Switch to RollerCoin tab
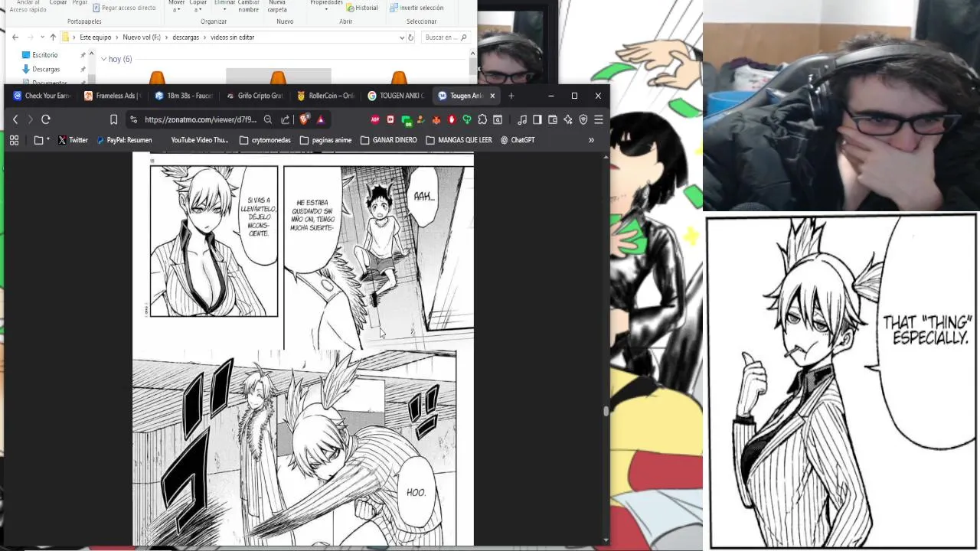This screenshot has width=980, height=551. (x=326, y=96)
